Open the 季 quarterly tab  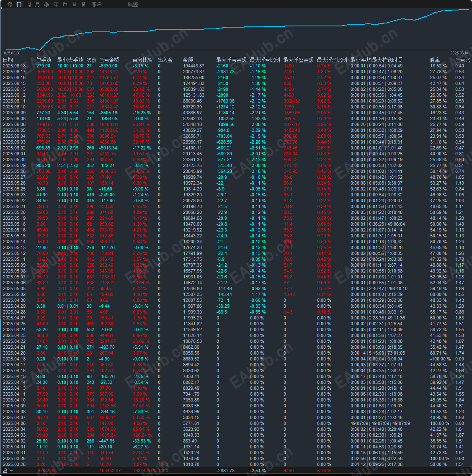[x=46, y=4]
